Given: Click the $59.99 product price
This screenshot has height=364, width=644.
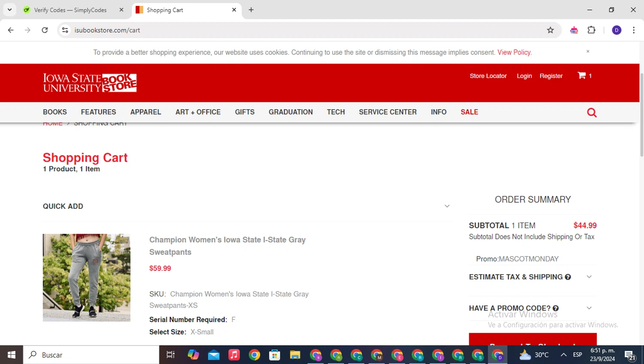Looking at the screenshot, I should point(160,268).
